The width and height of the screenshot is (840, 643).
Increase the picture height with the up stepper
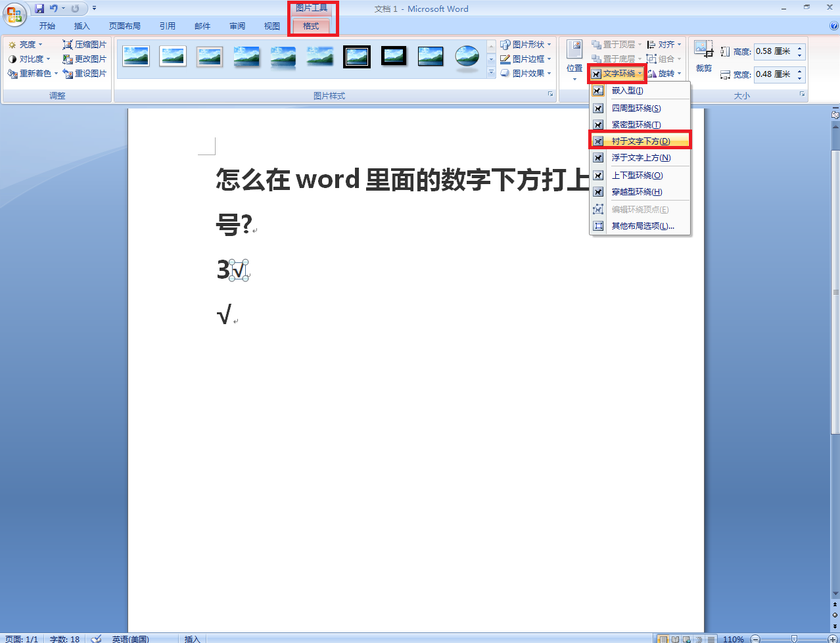(x=800, y=48)
